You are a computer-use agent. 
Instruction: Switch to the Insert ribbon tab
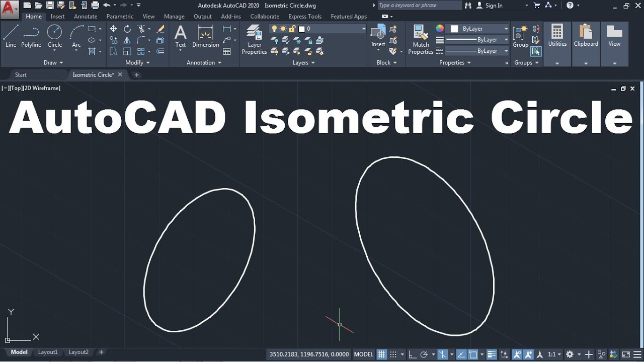coord(57,17)
